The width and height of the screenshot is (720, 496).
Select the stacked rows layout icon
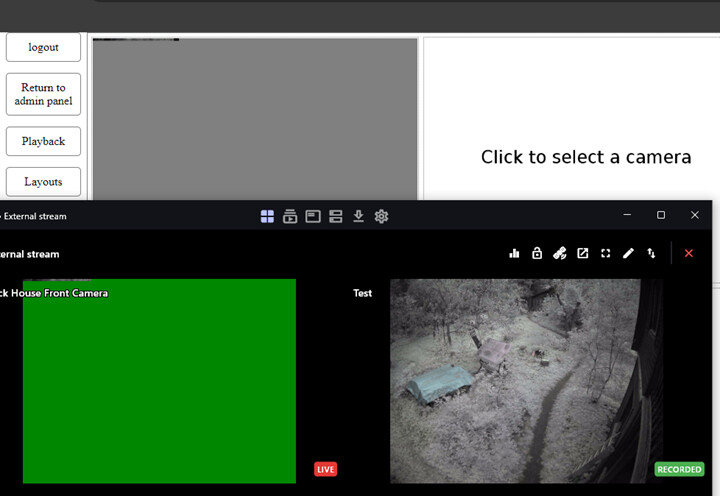336,216
